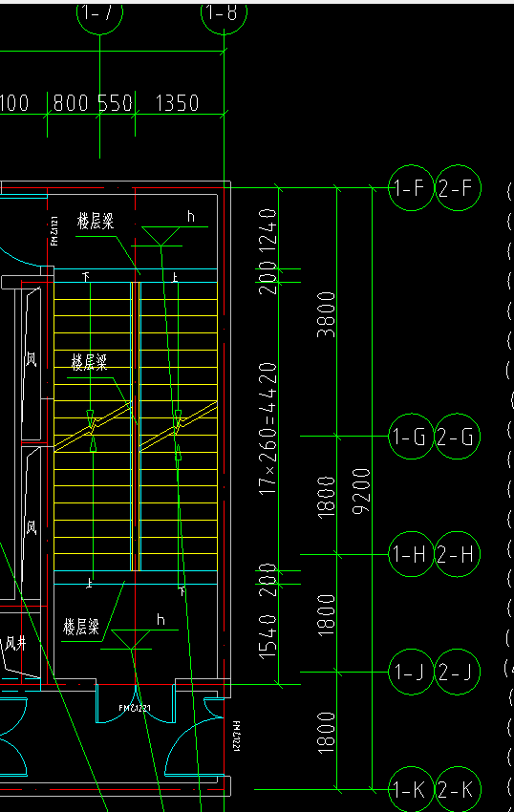Select the upper h elevation label
514x812 pixels.
[x=191, y=216]
